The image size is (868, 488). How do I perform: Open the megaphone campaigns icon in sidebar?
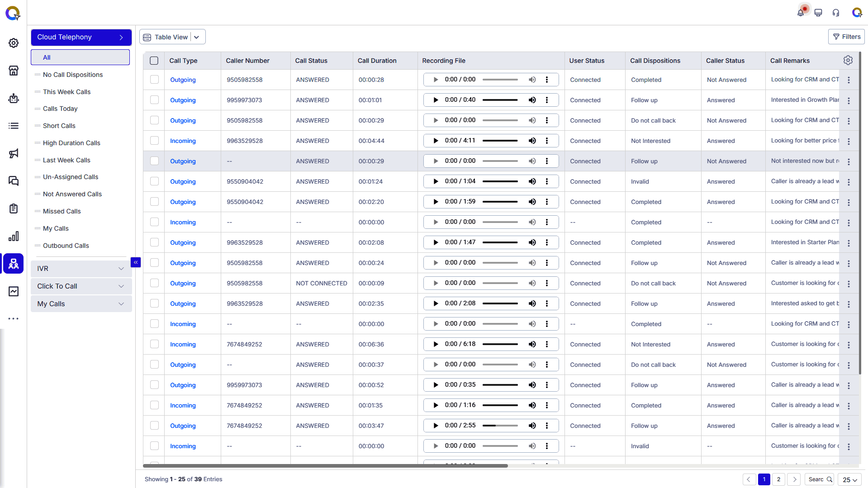(x=14, y=153)
